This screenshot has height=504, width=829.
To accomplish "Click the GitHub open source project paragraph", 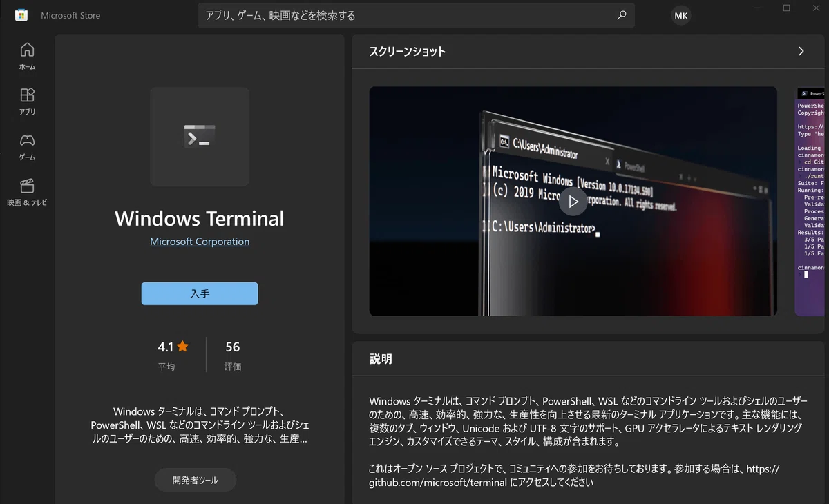I will (x=574, y=476).
